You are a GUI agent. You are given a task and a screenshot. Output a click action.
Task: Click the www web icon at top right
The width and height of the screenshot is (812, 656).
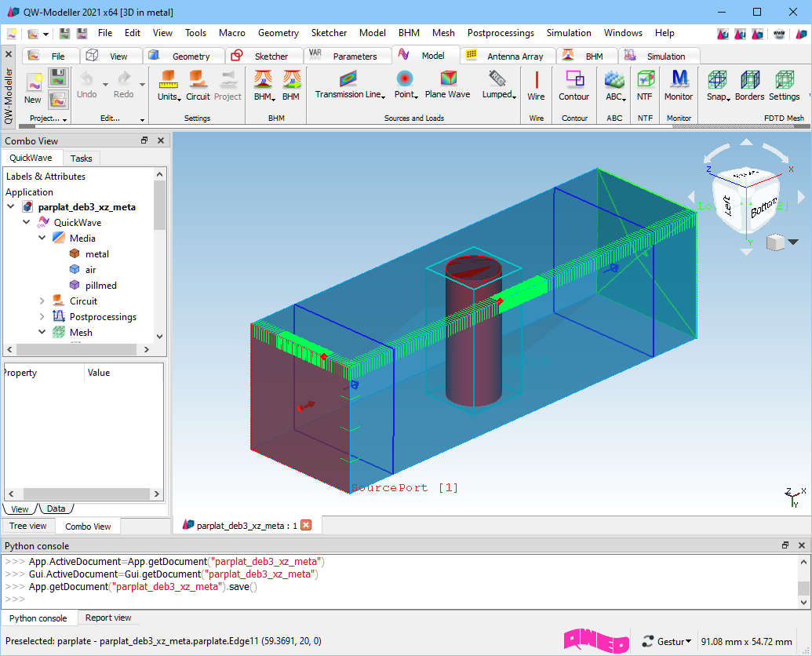coord(779,34)
